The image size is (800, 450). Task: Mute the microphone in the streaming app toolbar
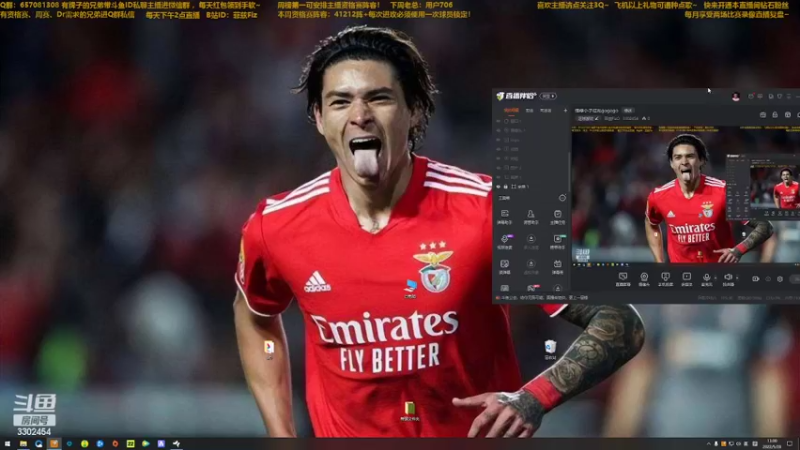707,279
